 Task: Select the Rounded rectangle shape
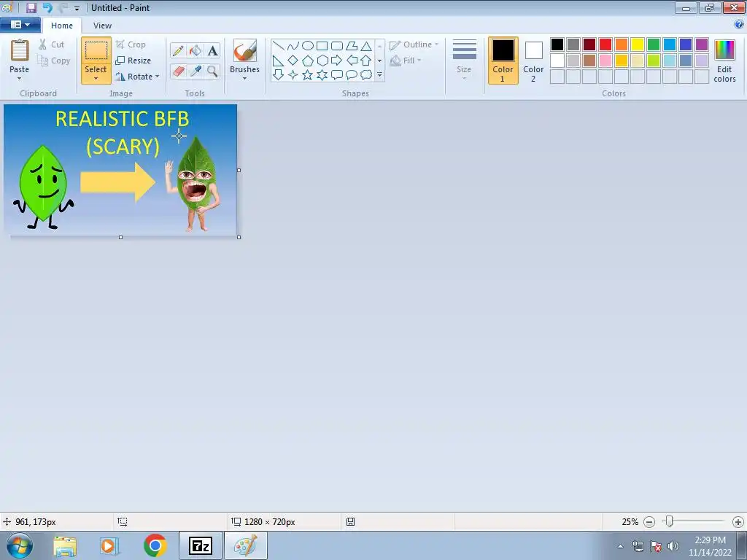tap(337, 46)
